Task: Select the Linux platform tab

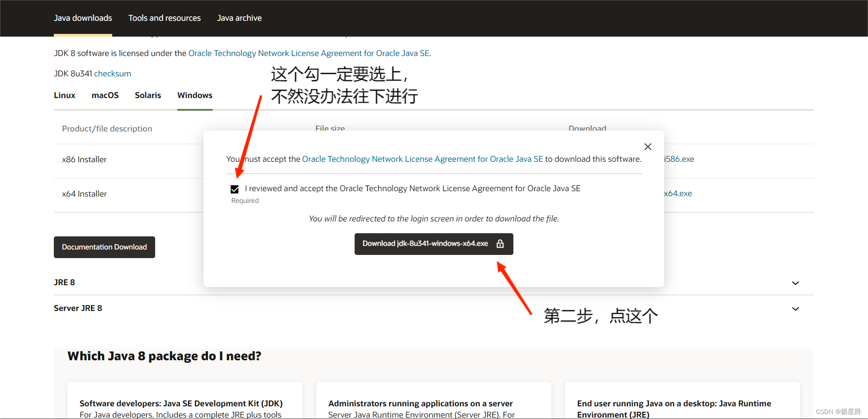Action: coord(65,95)
